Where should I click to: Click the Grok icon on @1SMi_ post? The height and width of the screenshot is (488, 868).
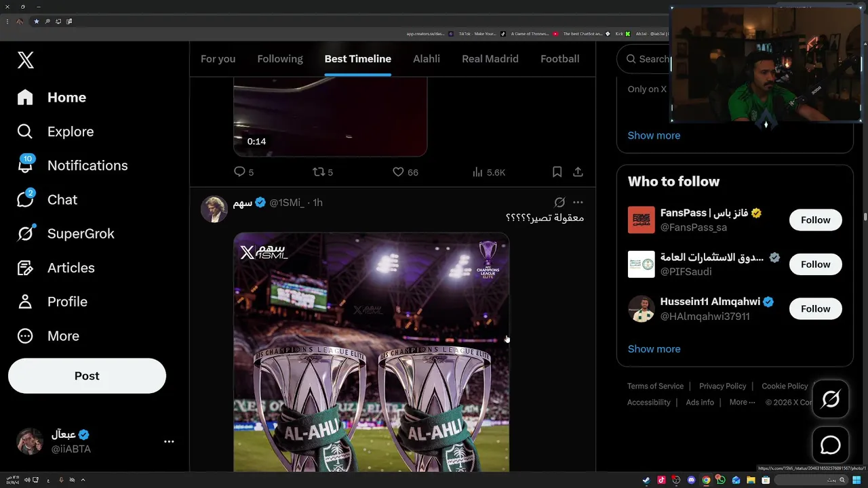tap(559, 202)
